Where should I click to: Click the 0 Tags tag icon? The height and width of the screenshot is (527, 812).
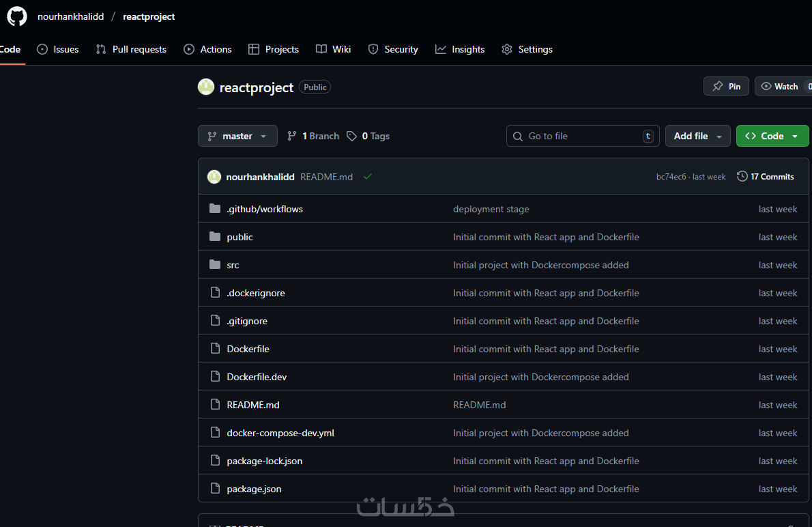351,137
